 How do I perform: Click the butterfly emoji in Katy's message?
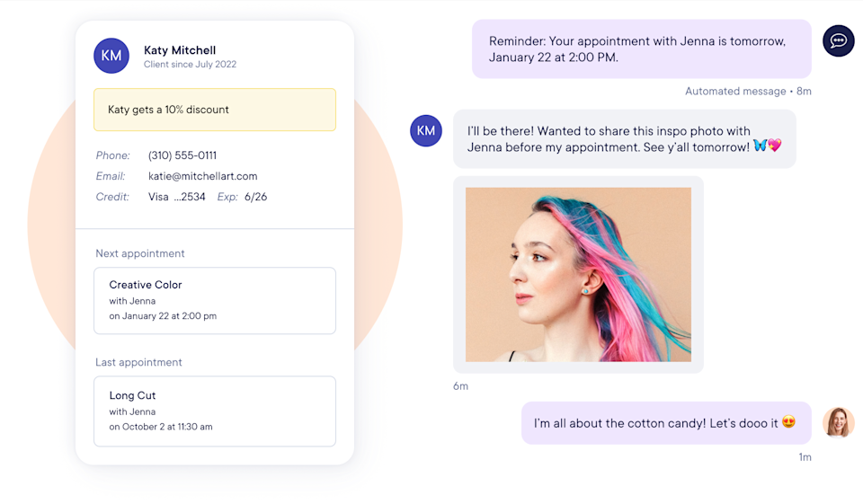click(761, 146)
